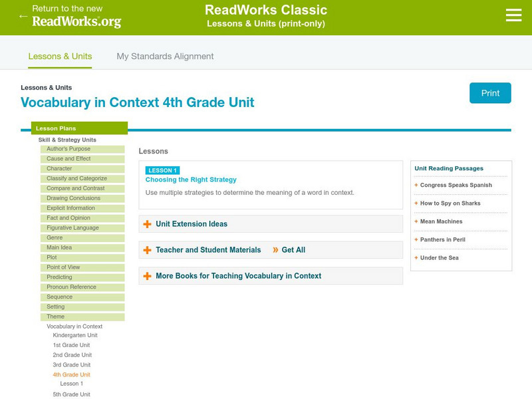
Task: Click Unit Reading Passages heading
Action: click(449, 168)
